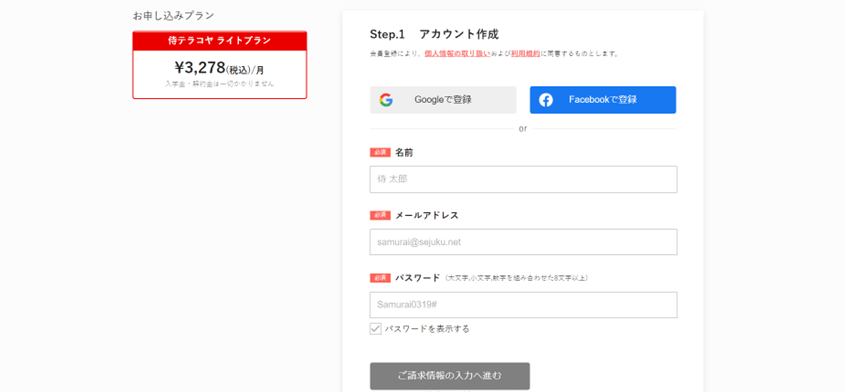This screenshot has height=392, width=846.
Task: Click the 必須 badge beside 名前
Action: [380, 153]
